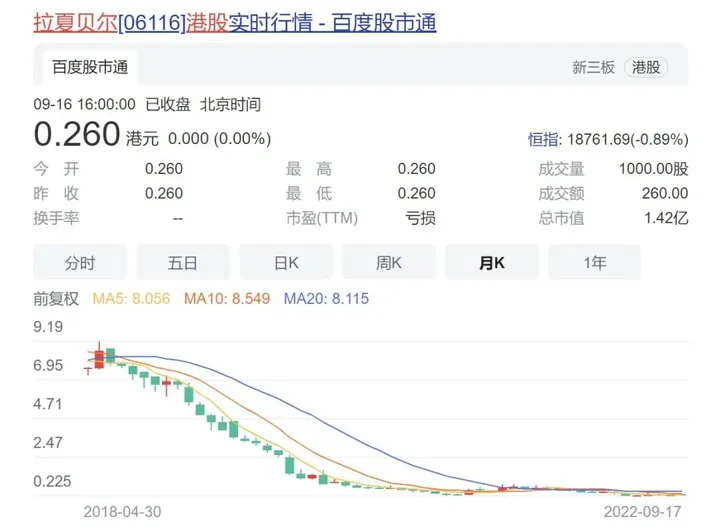Click the 换手率 label

pyautogui.click(x=56, y=218)
